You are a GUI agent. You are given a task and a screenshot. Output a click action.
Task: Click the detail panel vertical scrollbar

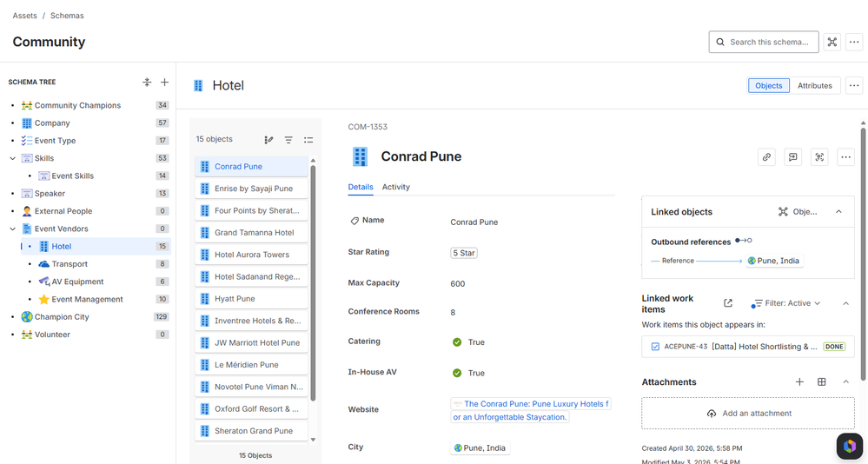(863, 255)
